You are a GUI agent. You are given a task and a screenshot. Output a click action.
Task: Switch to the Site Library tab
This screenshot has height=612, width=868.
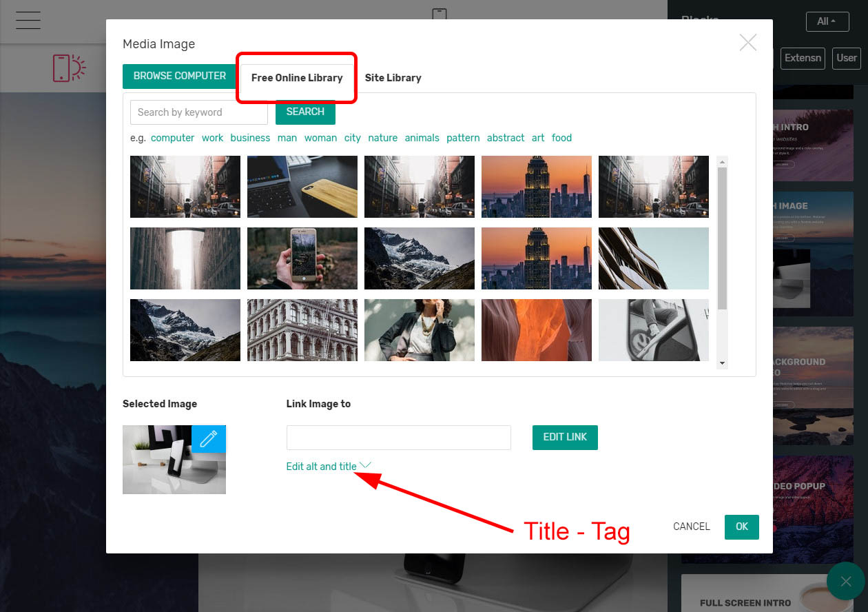coord(393,78)
